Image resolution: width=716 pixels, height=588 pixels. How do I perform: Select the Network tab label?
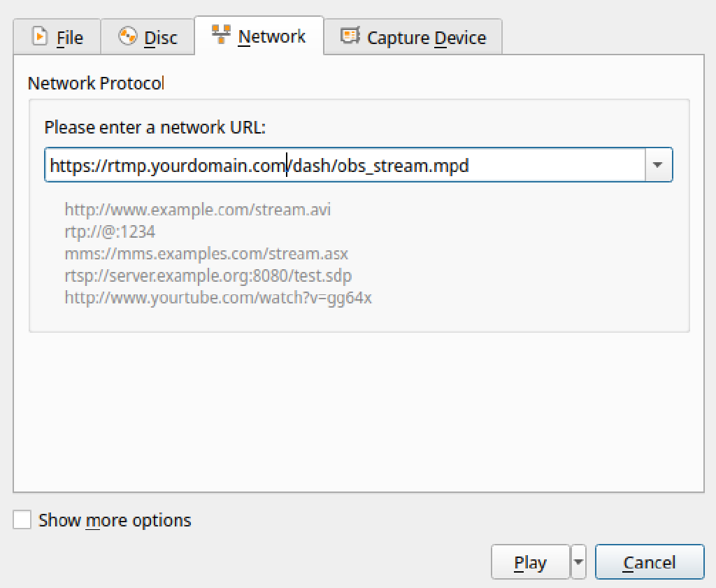pyautogui.click(x=271, y=36)
